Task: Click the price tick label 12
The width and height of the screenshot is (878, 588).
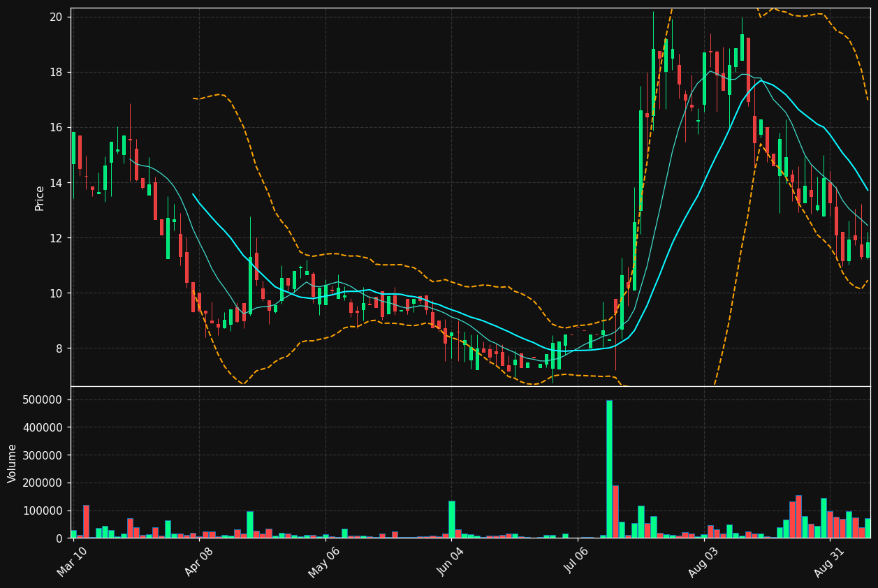Action: click(57, 238)
